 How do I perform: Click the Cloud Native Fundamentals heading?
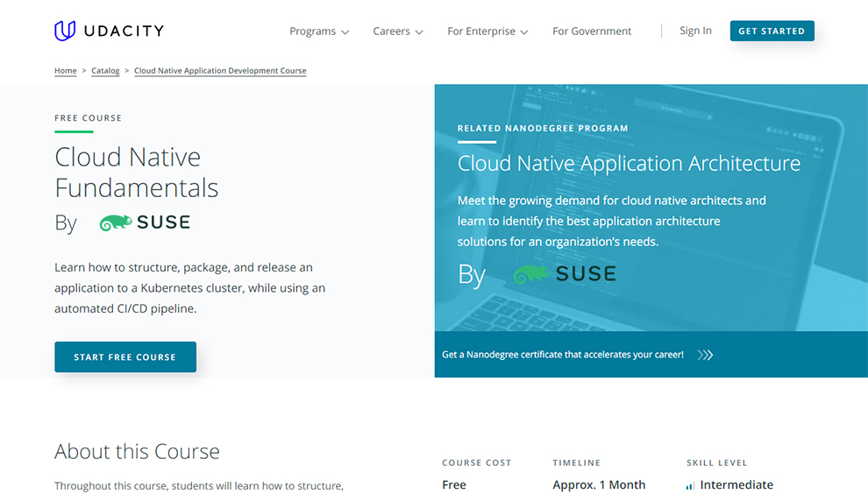coord(136,173)
